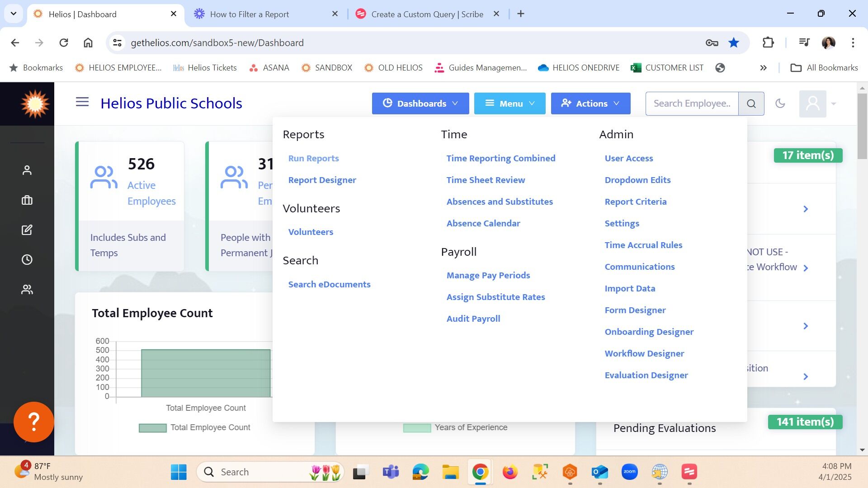Click the hamburger sidebar toggle icon
Screen dimensions: 868x488
coord(82,102)
